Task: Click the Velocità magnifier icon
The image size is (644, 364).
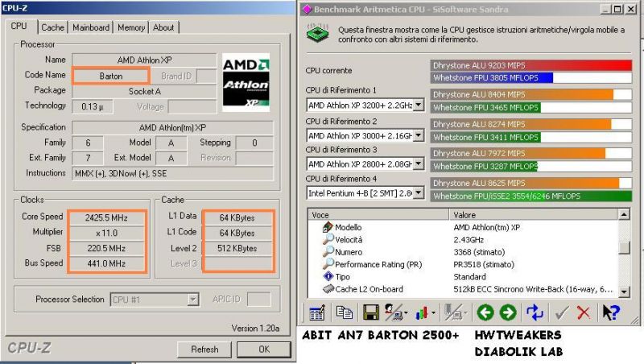Action: point(328,239)
